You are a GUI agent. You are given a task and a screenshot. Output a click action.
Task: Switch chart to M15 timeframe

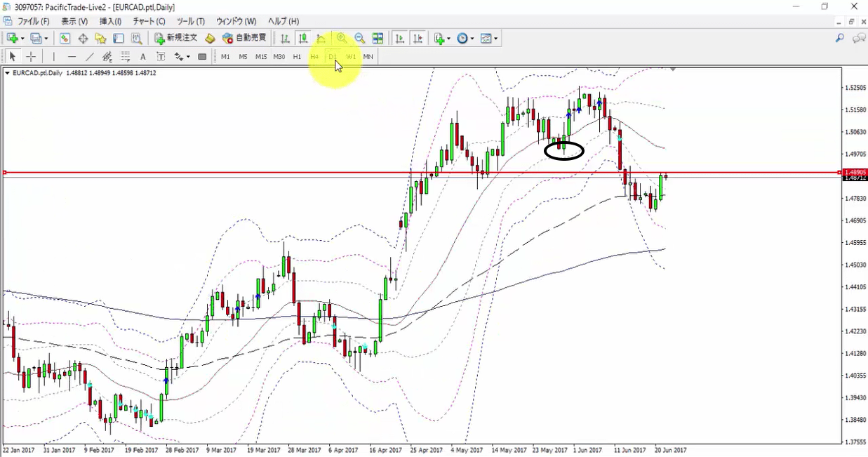261,57
